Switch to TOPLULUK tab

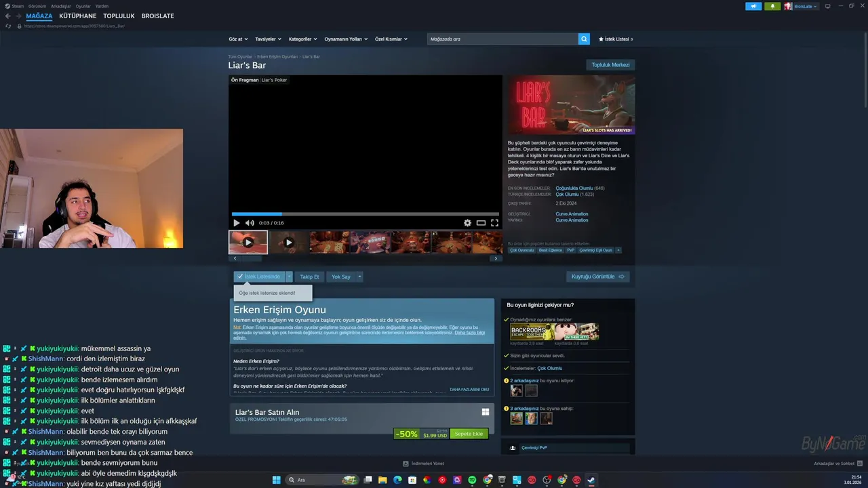[119, 16]
